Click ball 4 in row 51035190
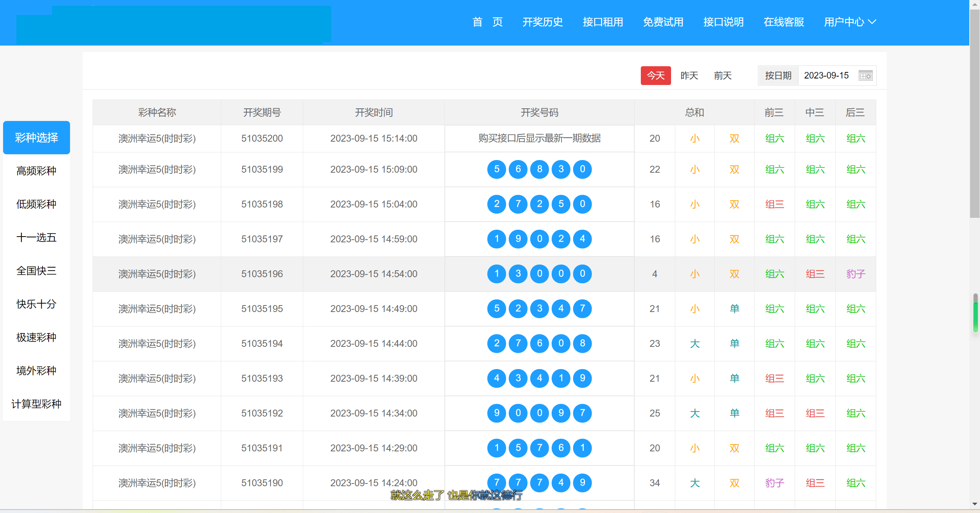The height and width of the screenshot is (513, 980). tap(561, 483)
